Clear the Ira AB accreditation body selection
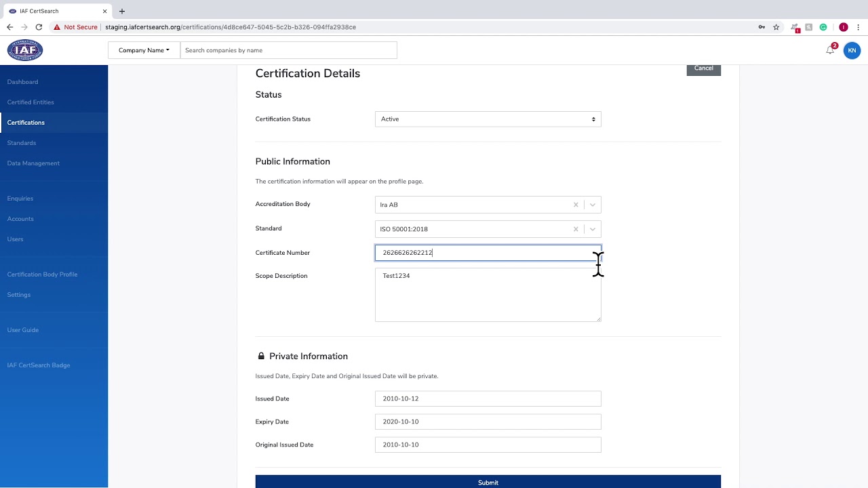 [x=576, y=205]
